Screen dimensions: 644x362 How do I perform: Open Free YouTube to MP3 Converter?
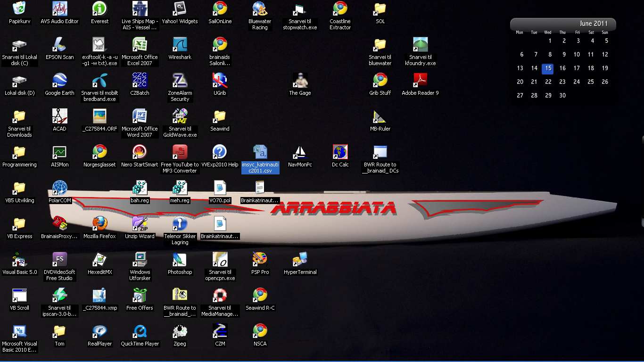tap(180, 152)
